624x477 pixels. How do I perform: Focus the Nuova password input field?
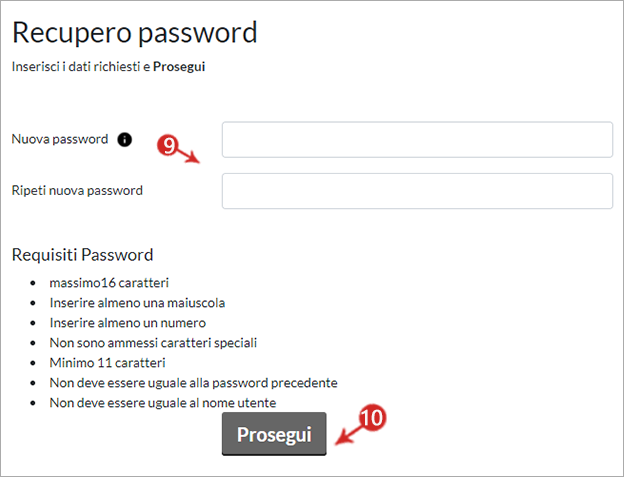pos(417,140)
